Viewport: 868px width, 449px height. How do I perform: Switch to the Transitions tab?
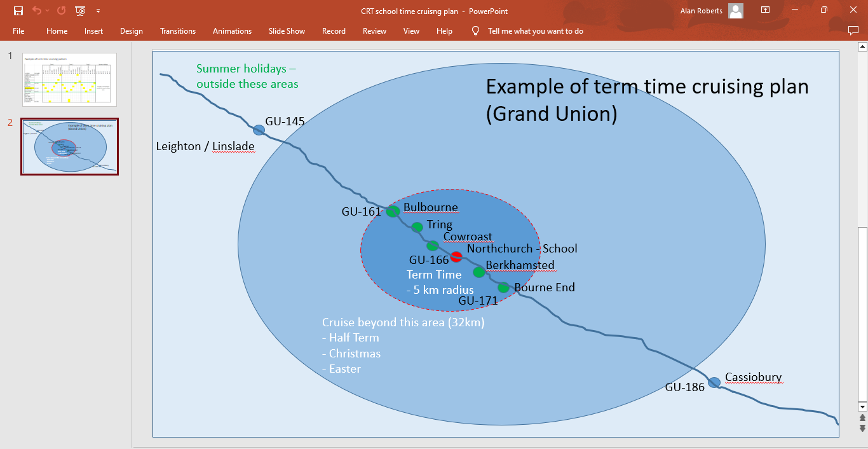(178, 31)
